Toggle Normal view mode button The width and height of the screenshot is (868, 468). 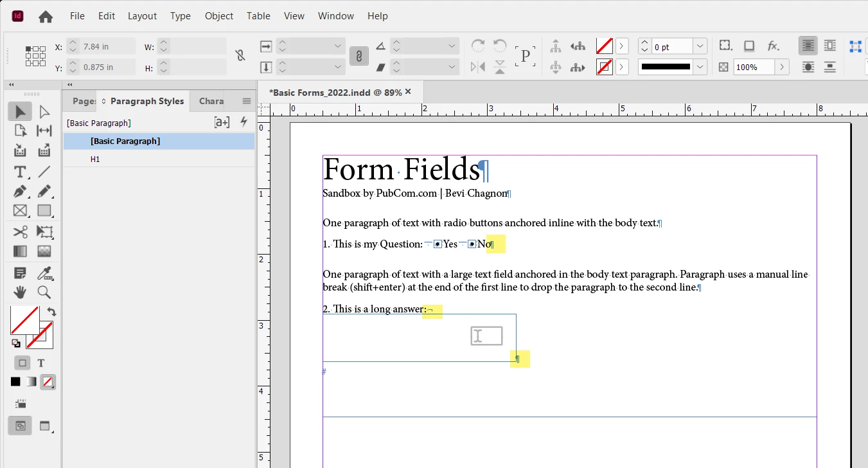21,425
